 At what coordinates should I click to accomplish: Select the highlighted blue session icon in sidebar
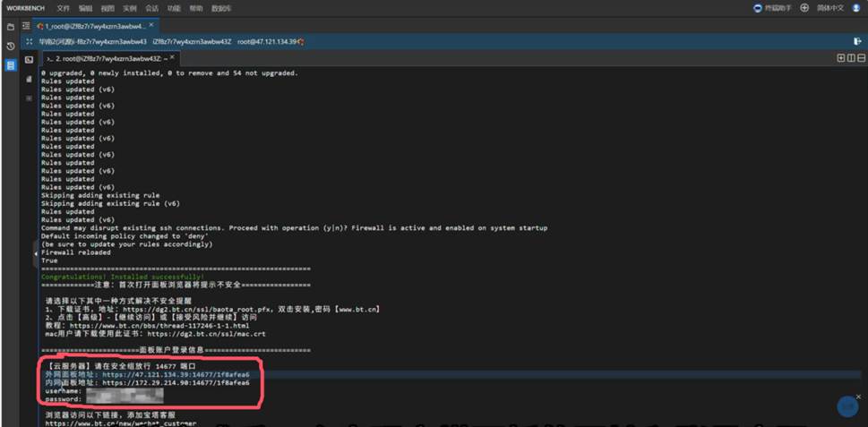tap(11, 65)
